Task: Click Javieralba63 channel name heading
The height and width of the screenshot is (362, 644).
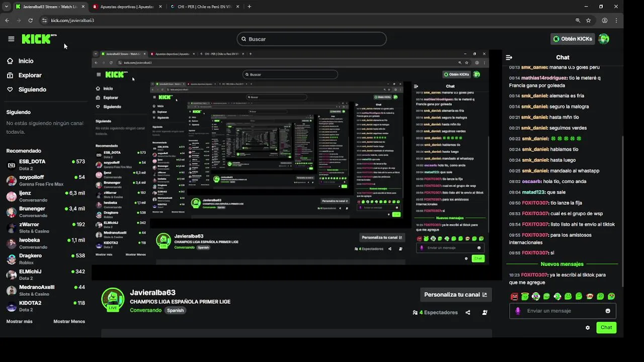Action: [x=152, y=293]
